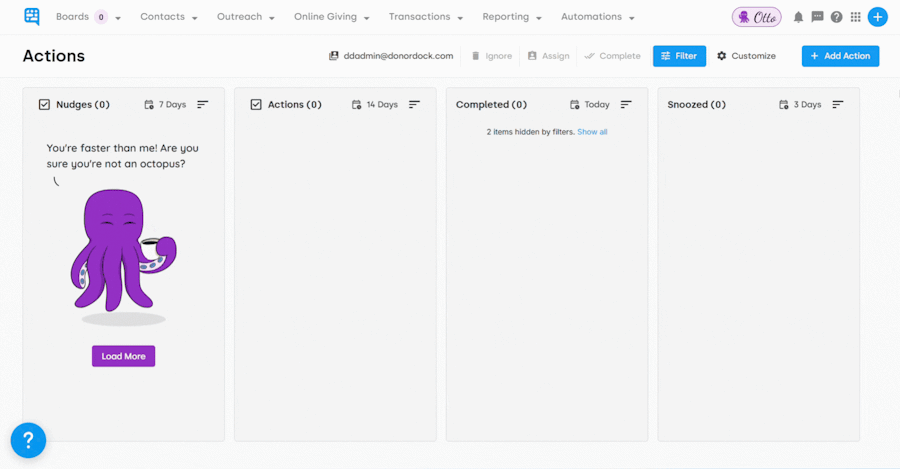Click the Add Action button

840,56
